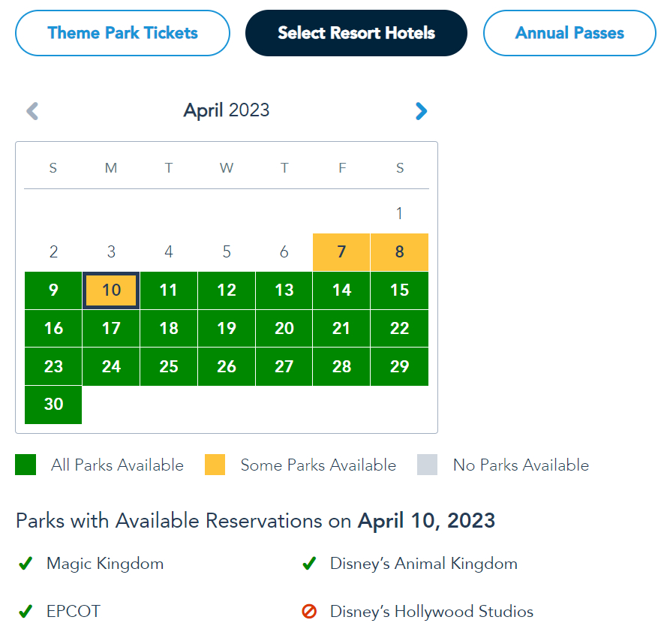The image size is (664, 644).
Task: Click the EPCOT green checkmark icon
Action: (26, 612)
